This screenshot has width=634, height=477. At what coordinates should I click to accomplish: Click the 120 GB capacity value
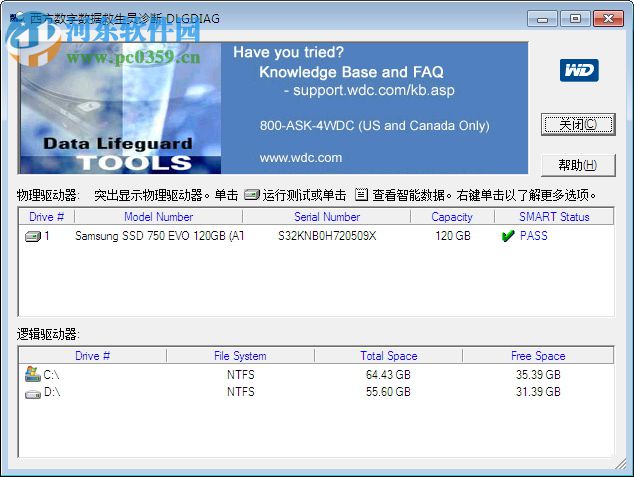point(453,236)
